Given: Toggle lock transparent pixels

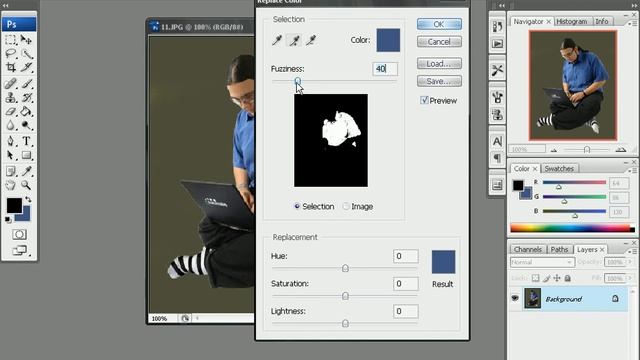Looking at the screenshot, I should coord(536,278).
